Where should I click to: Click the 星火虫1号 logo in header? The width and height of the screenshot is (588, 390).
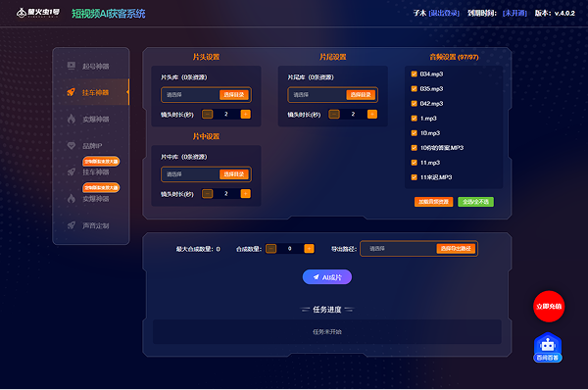click(x=38, y=13)
